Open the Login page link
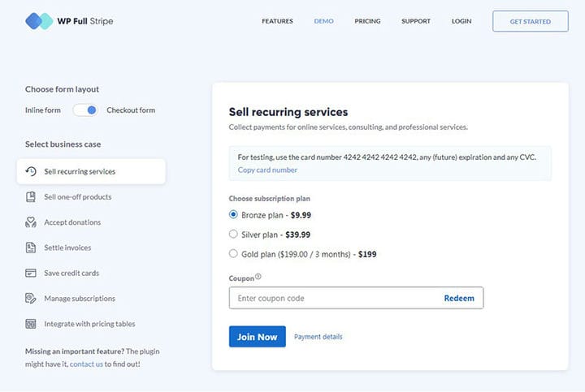The image size is (585, 392). pyautogui.click(x=461, y=21)
